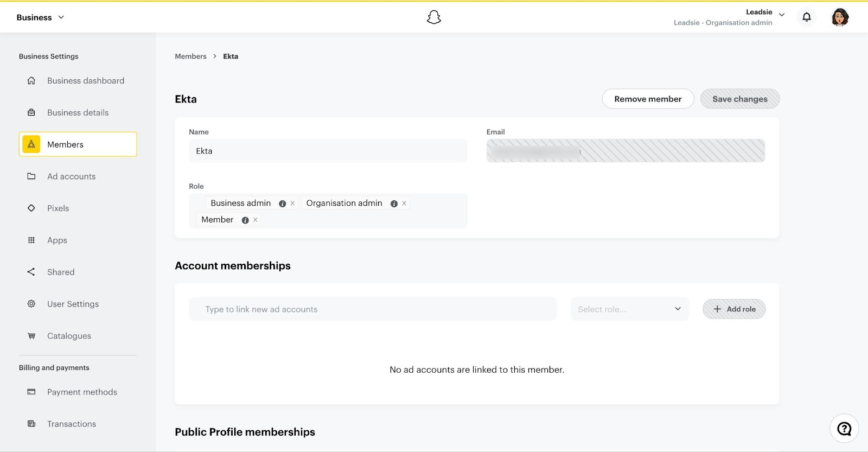Open the Select role dropdown
868x452 pixels.
[x=630, y=309]
